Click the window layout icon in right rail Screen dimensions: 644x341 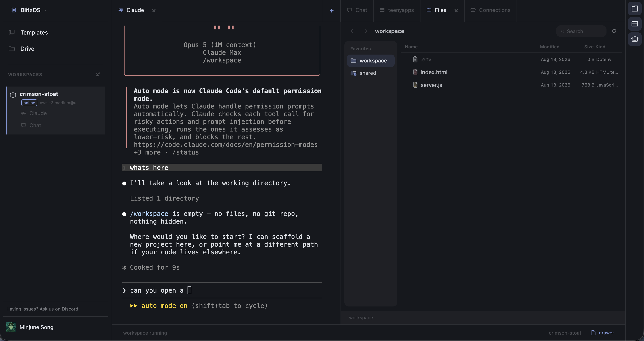(x=635, y=24)
